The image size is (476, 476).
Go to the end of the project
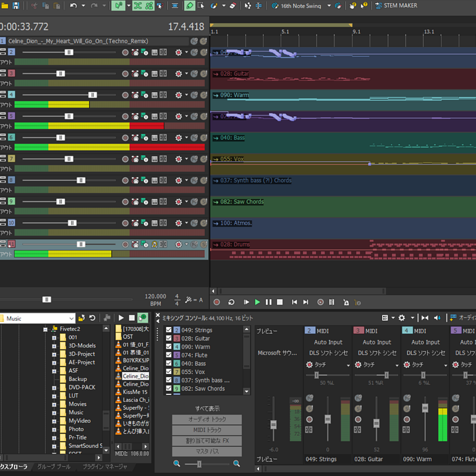(x=306, y=302)
